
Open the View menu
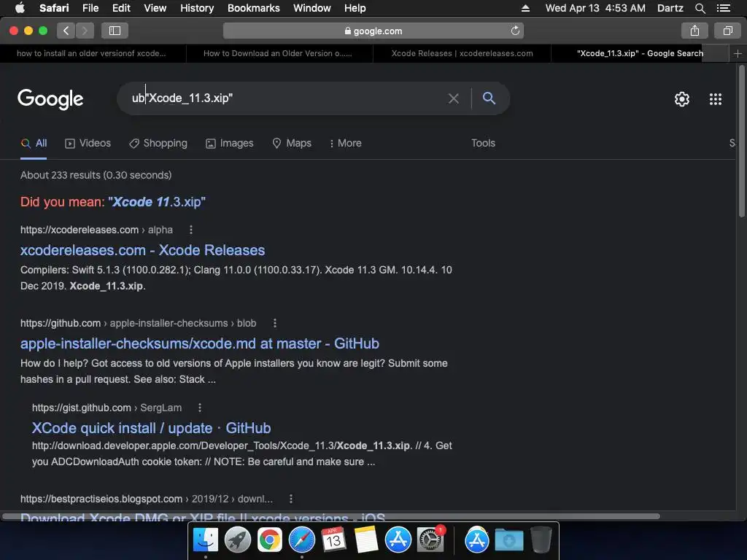pyautogui.click(x=155, y=8)
